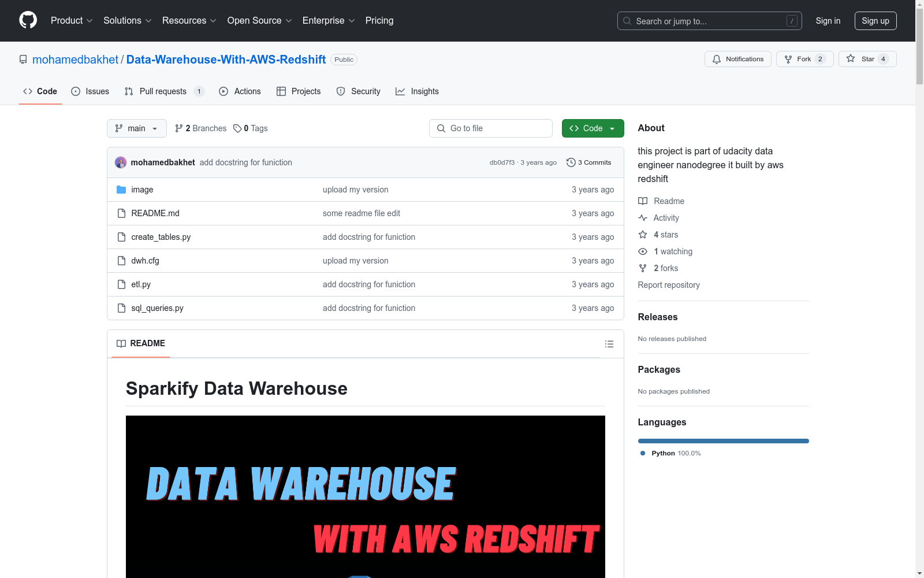Click the file icon beside dwh.cfg
Viewport: 924px width, 578px height.
point(121,261)
